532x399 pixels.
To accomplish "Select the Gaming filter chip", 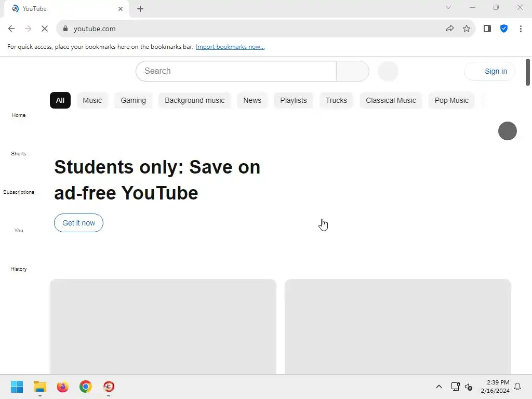I will coord(133,100).
